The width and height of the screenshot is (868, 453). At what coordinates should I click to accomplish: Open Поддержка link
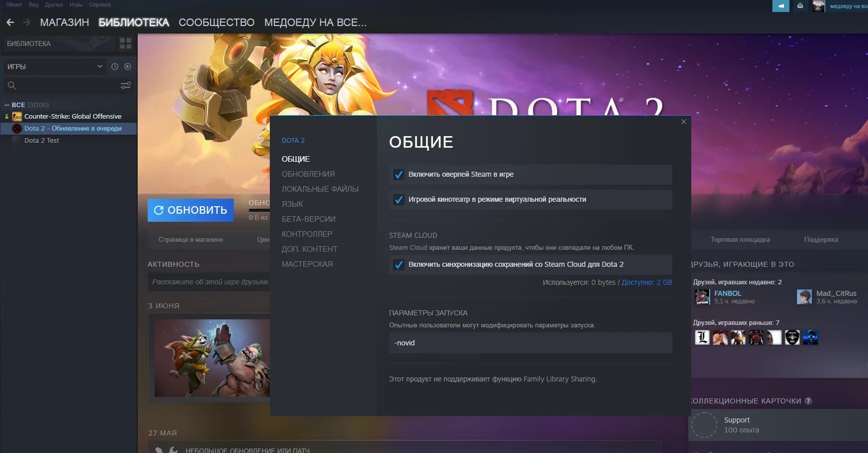(x=821, y=240)
